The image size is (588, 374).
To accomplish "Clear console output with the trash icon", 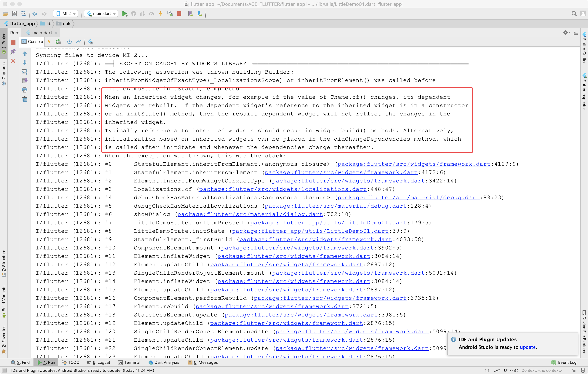I will point(25,99).
